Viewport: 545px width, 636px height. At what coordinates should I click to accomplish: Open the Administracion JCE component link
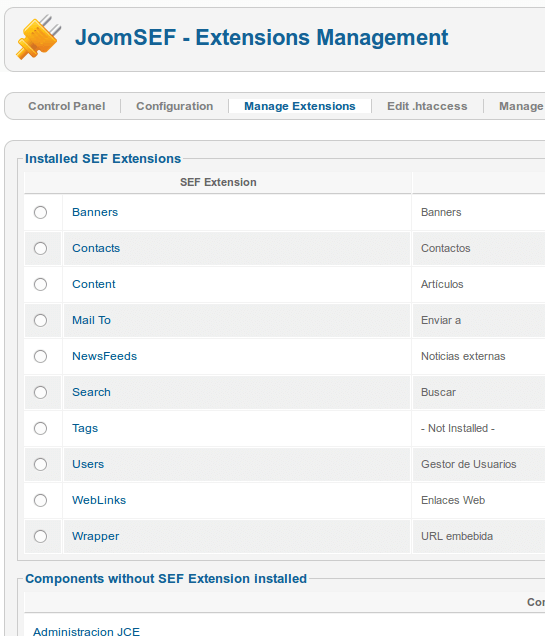click(x=86, y=632)
